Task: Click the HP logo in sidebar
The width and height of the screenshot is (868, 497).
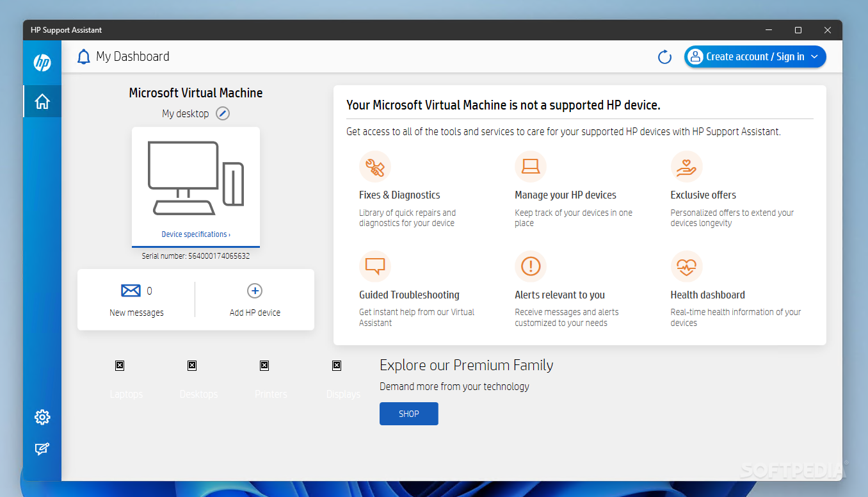Action: (42, 63)
